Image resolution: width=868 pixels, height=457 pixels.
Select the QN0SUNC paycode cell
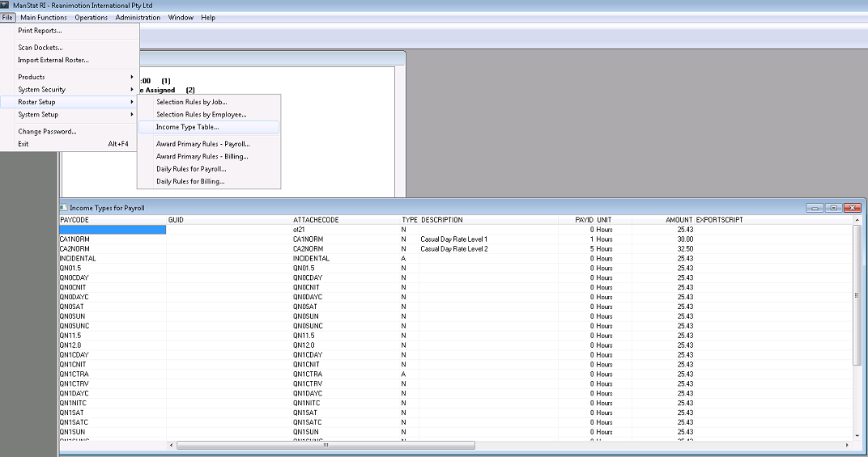tap(113, 326)
